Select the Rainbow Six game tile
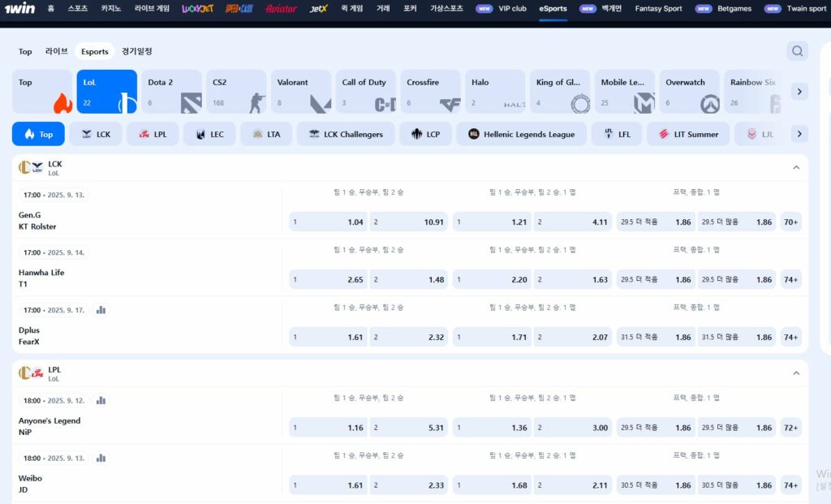Screen dimensions: 831x504 click(x=753, y=92)
